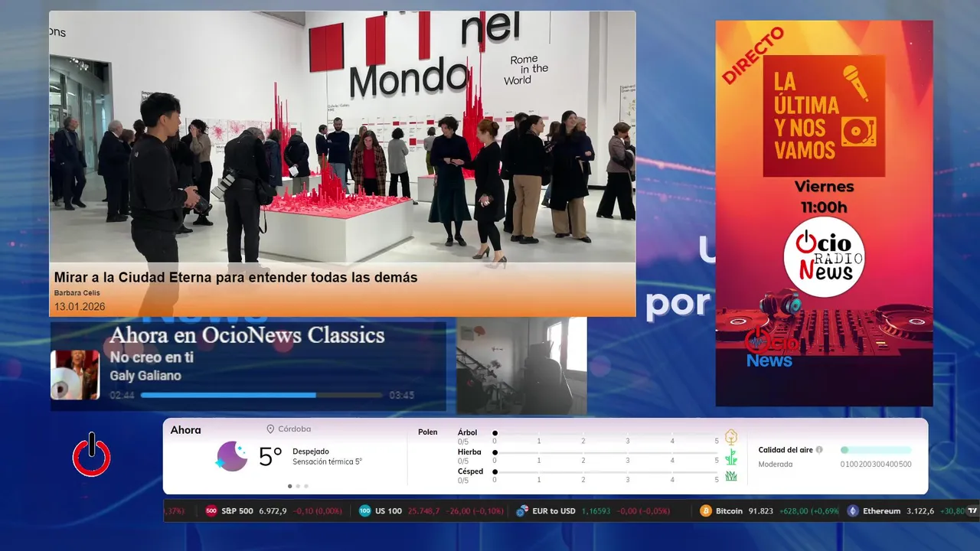Screen dimensions: 980x551
Task: Click the article date 13.01.2026
Action: tap(80, 307)
